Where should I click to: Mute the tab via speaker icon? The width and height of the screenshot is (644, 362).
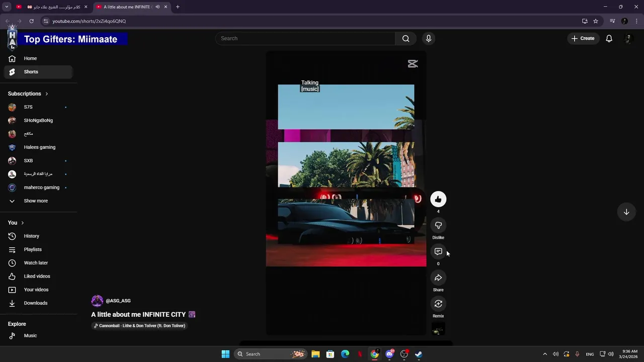pyautogui.click(x=157, y=7)
